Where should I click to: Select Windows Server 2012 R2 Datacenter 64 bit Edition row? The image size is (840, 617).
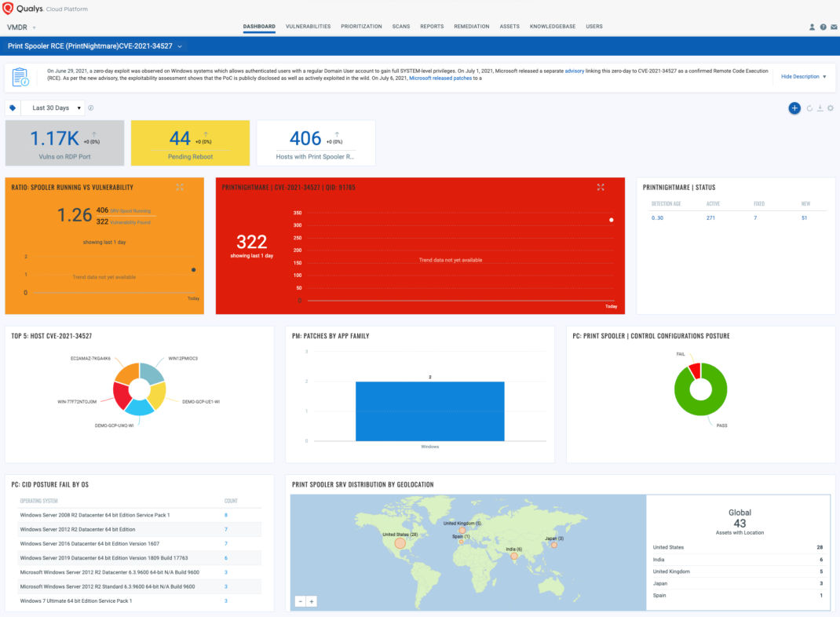(139, 529)
